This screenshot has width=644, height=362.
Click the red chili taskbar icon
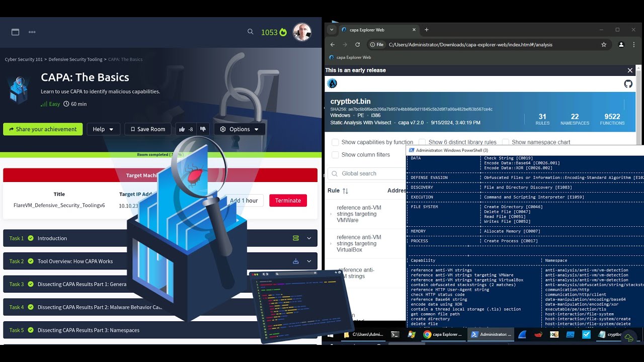click(538, 334)
